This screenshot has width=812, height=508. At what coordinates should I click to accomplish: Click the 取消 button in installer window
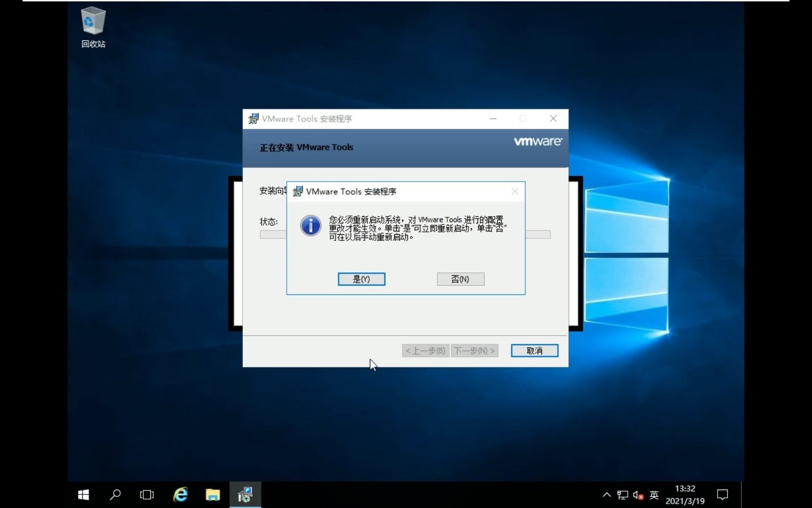[x=534, y=350]
